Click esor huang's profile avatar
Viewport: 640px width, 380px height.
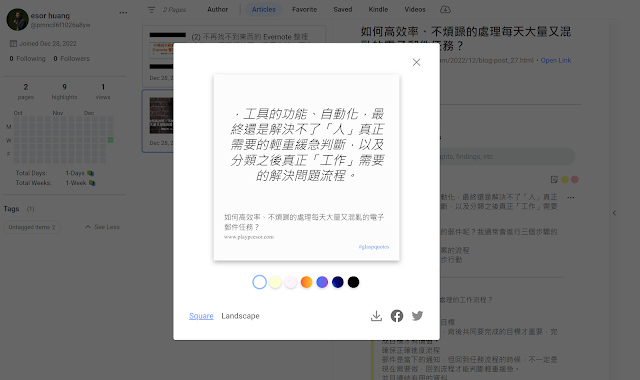tap(17, 19)
